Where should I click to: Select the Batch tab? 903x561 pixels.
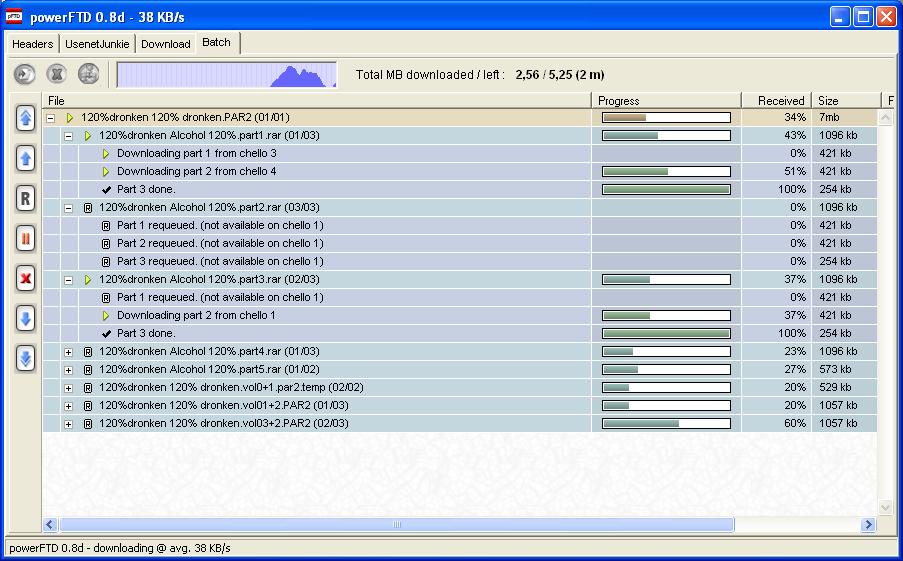(x=217, y=42)
